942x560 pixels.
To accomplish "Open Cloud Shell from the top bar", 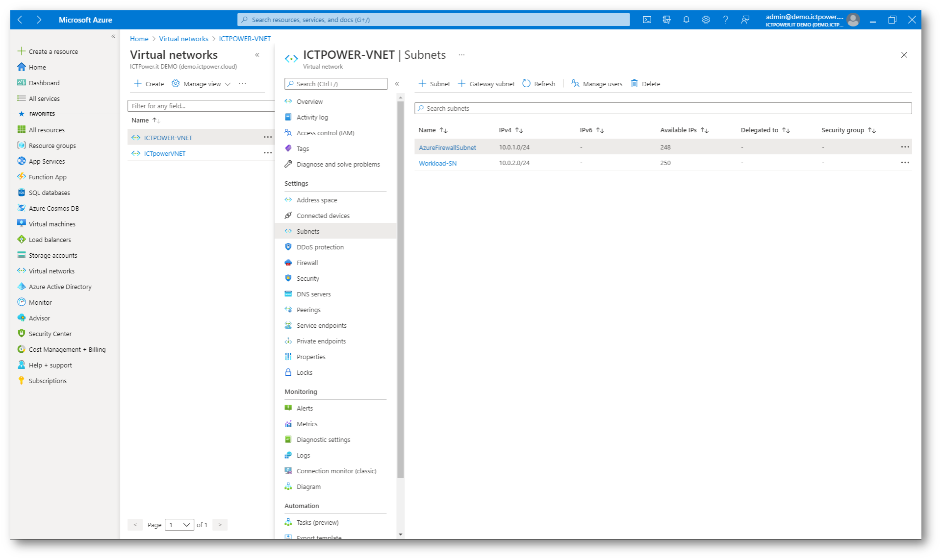I will 647,20.
